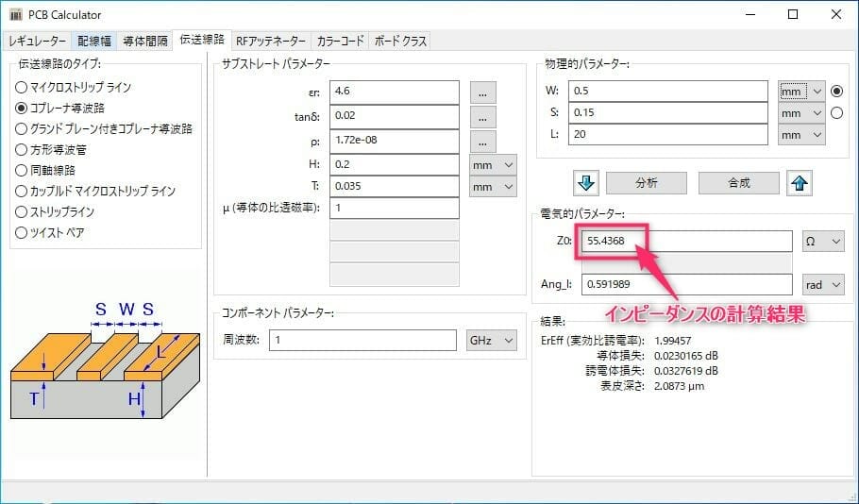This screenshot has width=859, height=504.
Task: Switch to the 導体間隔 tab
Action: tap(145, 42)
